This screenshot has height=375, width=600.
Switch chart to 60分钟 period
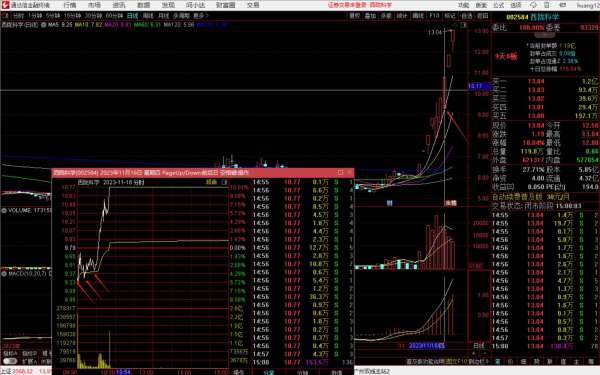click(x=114, y=16)
